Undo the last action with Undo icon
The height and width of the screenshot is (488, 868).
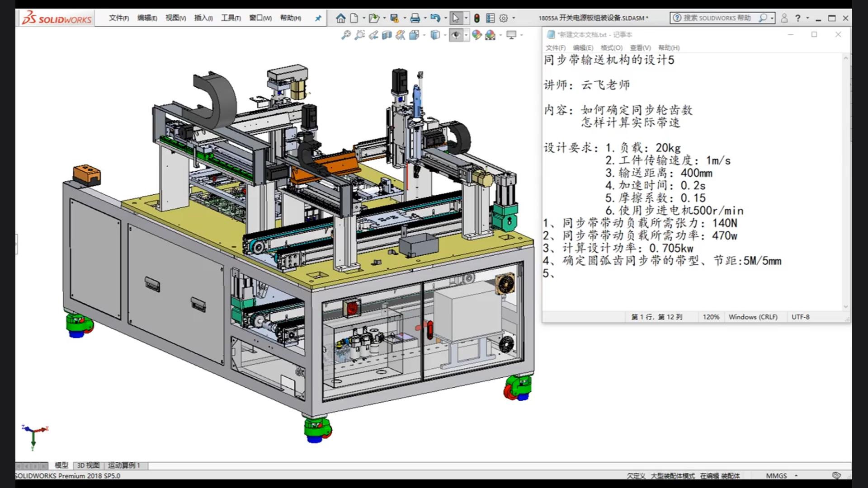435,18
